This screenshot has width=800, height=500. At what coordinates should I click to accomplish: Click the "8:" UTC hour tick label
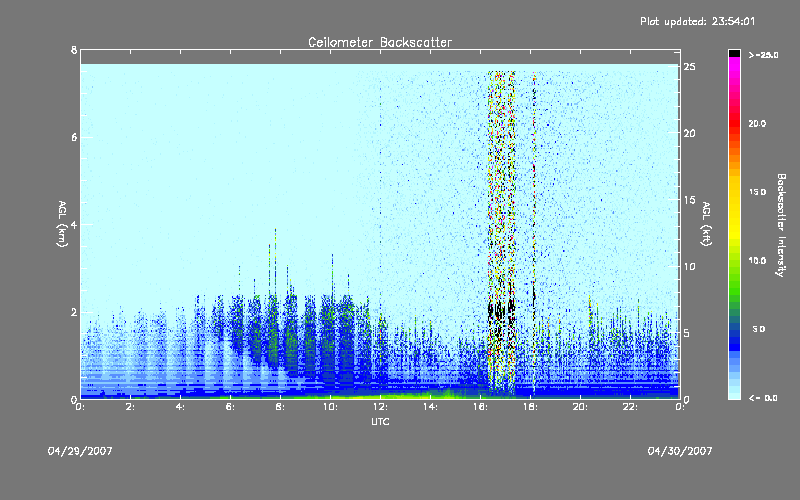coord(280,407)
